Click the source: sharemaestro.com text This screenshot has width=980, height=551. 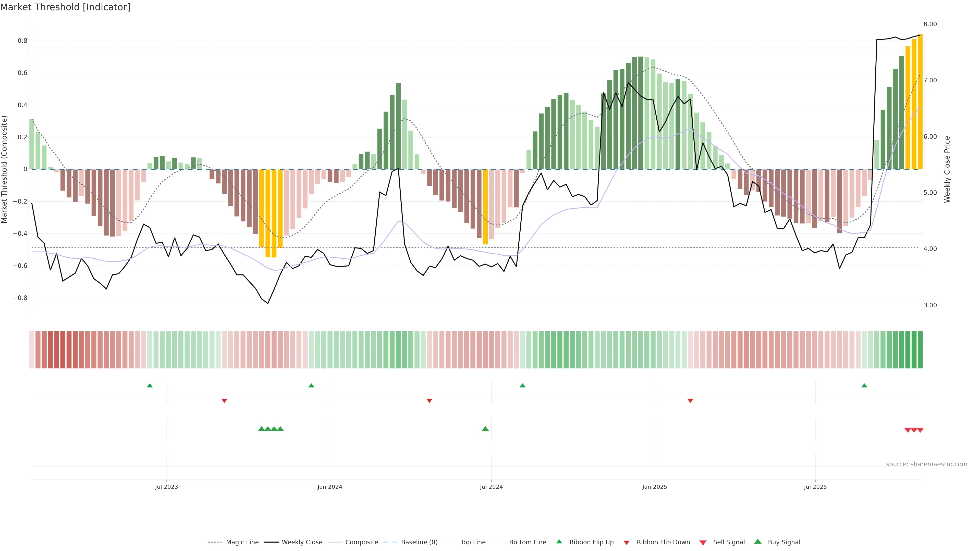[x=926, y=464]
